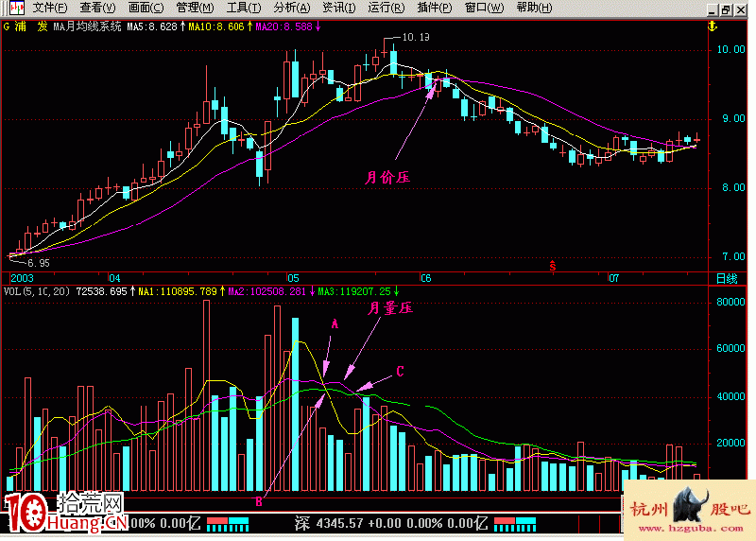Click the G 浦发 stock name label

pos(26,26)
